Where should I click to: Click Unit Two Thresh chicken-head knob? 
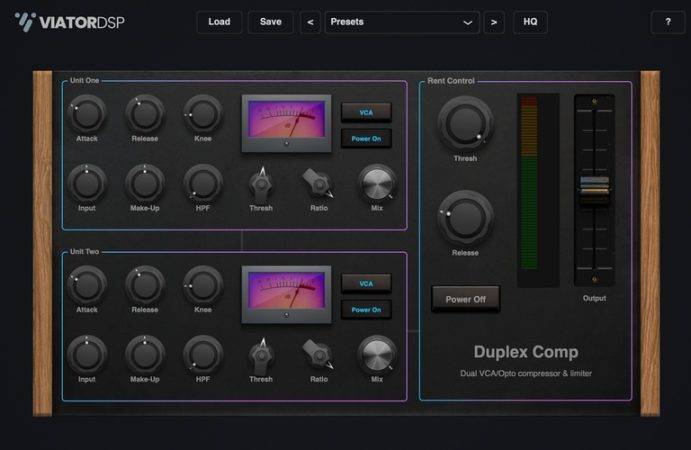click(x=261, y=356)
